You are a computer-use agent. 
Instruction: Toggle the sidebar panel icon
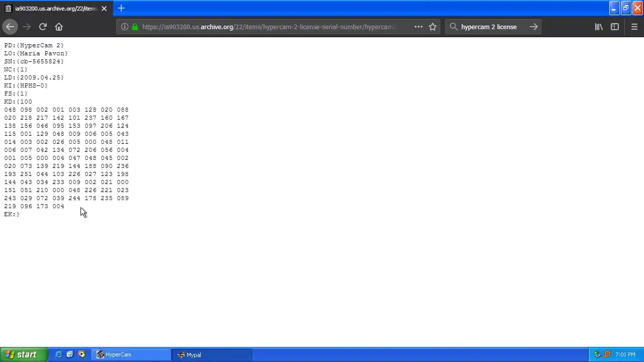point(615,27)
